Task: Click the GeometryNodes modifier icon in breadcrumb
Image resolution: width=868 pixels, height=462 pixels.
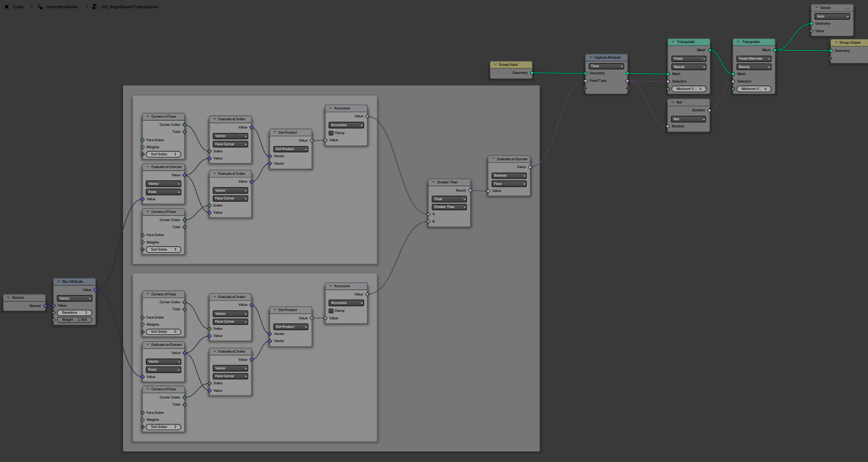Action: (x=40, y=7)
